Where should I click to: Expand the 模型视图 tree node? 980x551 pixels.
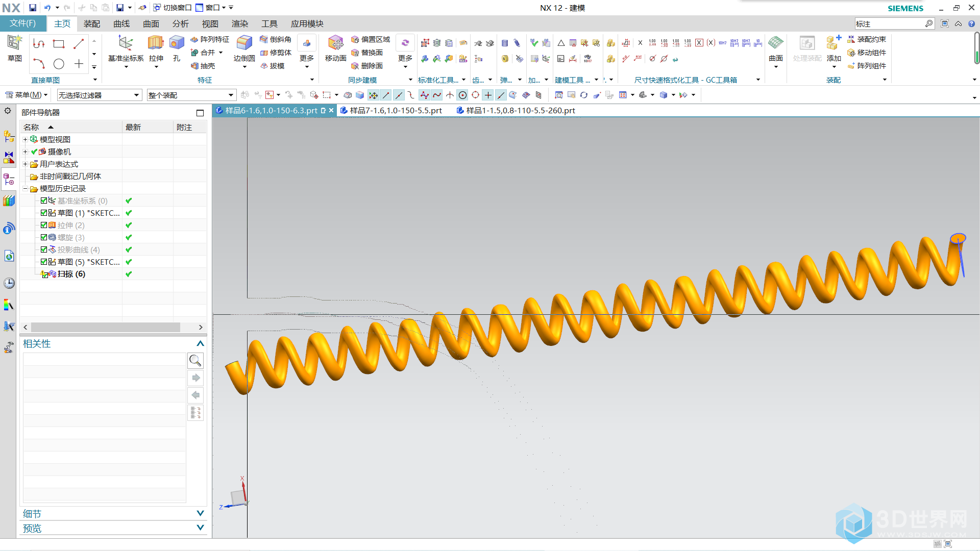pos(25,139)
